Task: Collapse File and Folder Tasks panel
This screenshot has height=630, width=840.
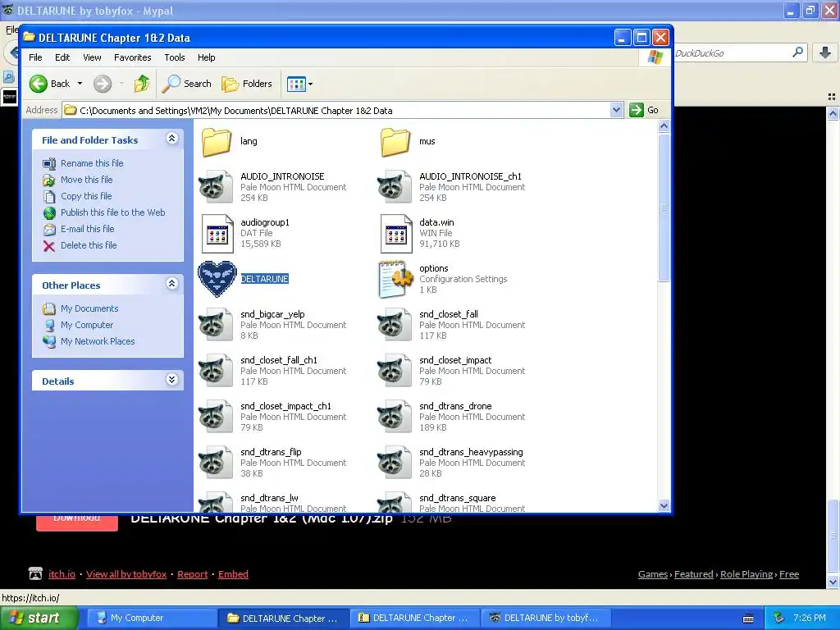Action: (x=171, y=139)
